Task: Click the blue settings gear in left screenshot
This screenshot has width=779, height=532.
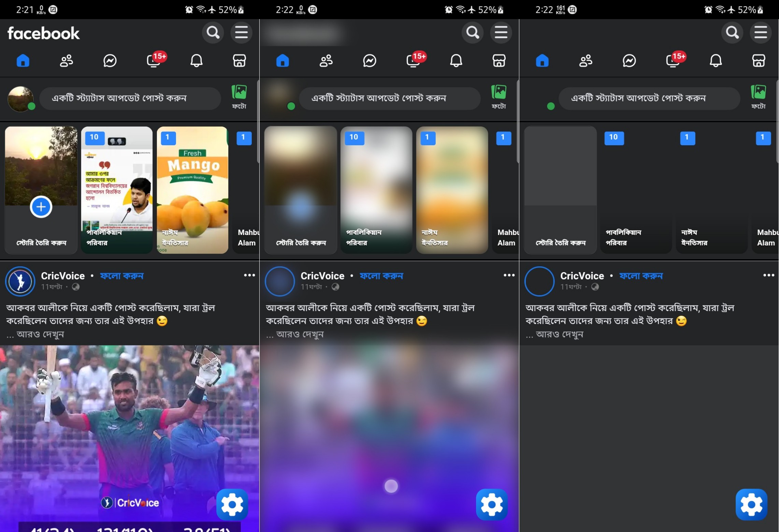Action: [x=232, y=504]
